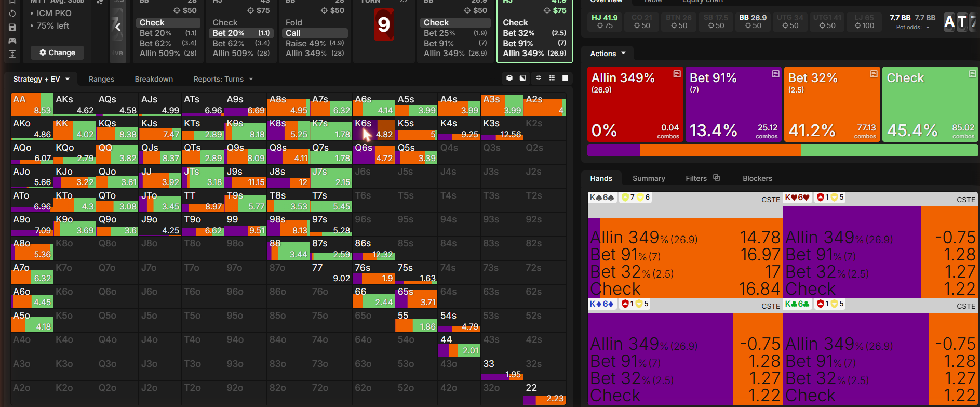Open the Strategy + EV dropdown

pos(42,79)
